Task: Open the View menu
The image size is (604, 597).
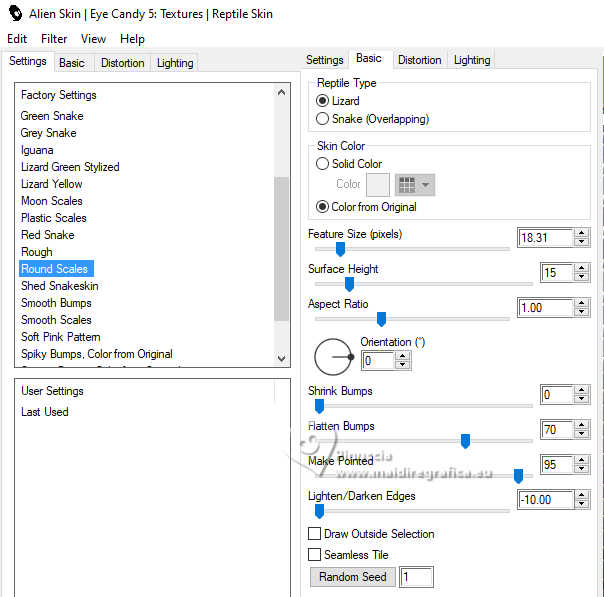Action: [x=93, y=39]
